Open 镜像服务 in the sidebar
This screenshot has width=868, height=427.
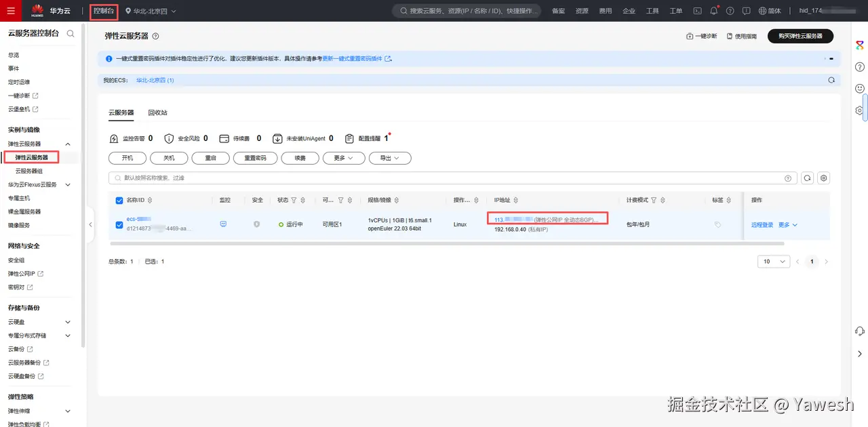19,225
